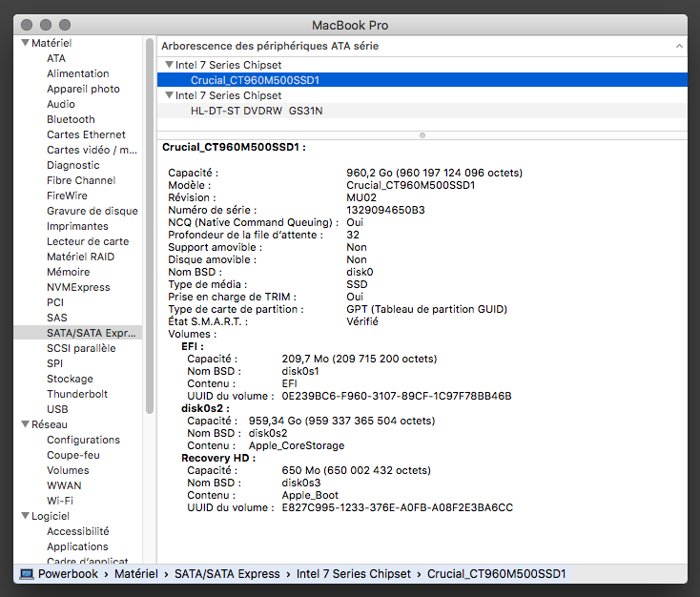
Task: Click Matériel in the bottom path bar
Action: (136, 574)
